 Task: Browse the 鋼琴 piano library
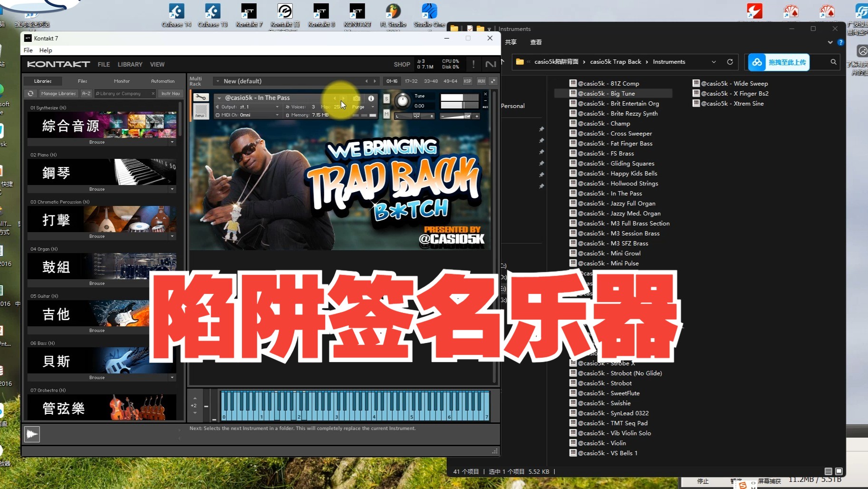(96, 189)
